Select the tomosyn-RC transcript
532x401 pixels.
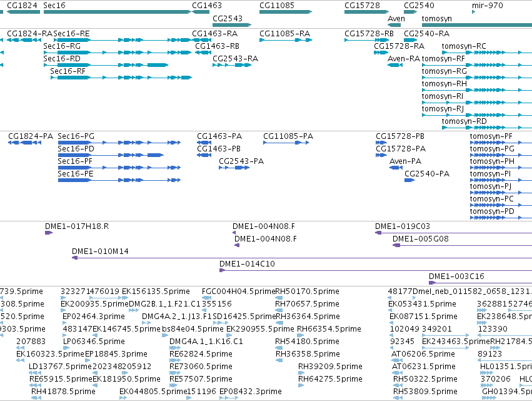487,53
